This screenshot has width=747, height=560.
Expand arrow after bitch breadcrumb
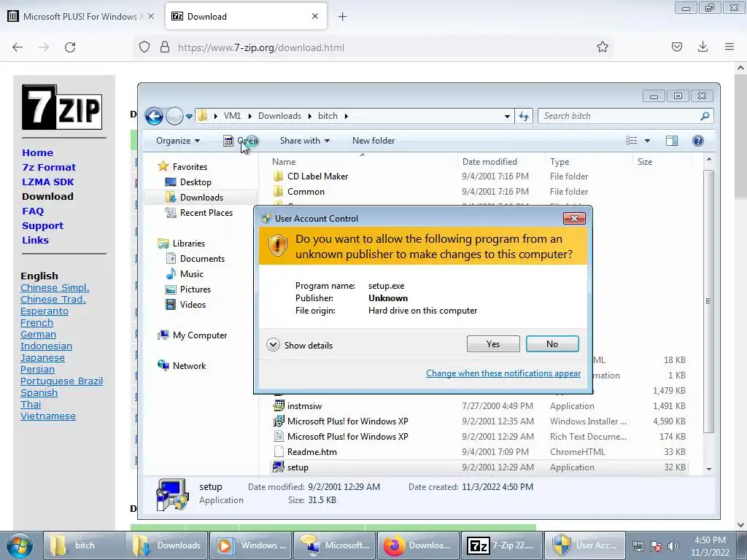tap(346, 116)
